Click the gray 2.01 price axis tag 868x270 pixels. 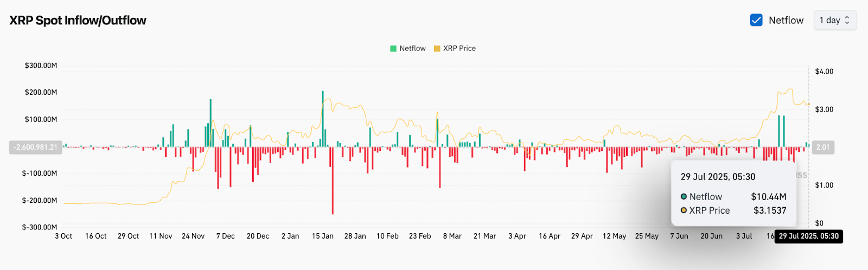(x=822, y=147)
